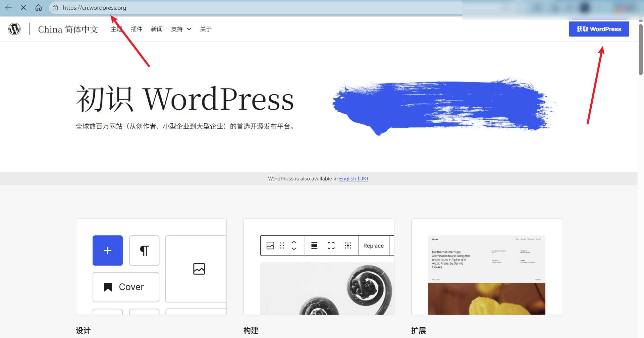The height and width of the screenshot is (338, 644).
Task: Open the 关于 menu item
Action: (x=206, y=29)
